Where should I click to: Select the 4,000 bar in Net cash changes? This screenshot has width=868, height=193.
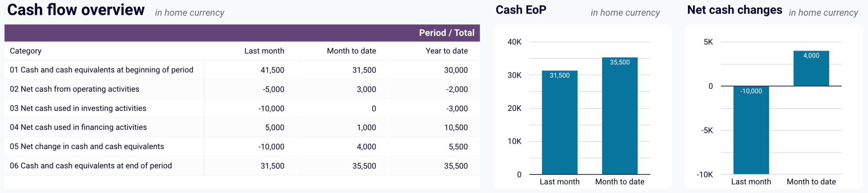(x=811, y=69)
